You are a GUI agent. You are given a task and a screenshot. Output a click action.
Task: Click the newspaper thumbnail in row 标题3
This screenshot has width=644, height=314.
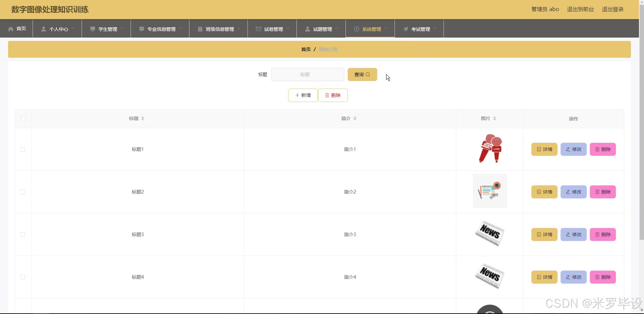tap(490, 233)
